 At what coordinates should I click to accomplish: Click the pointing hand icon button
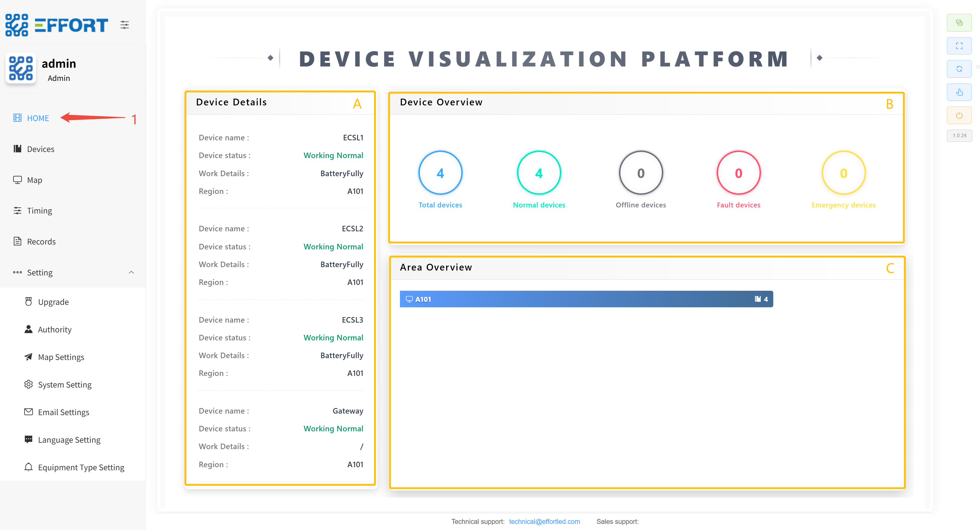[959, 92]
